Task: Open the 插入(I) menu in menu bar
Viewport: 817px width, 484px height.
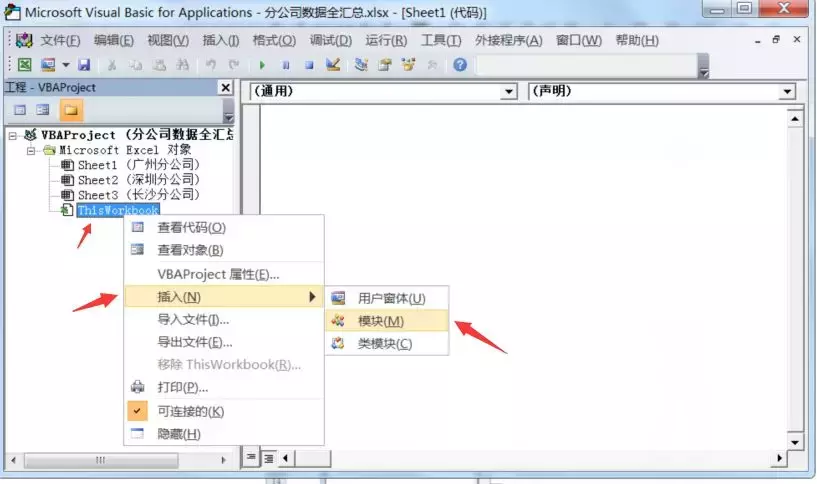Action: [221, 40]
